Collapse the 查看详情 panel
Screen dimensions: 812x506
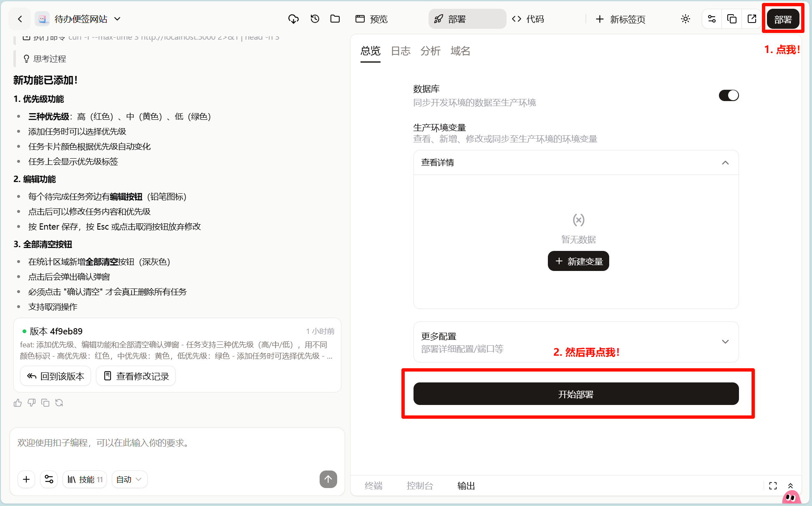coord(725,162)
